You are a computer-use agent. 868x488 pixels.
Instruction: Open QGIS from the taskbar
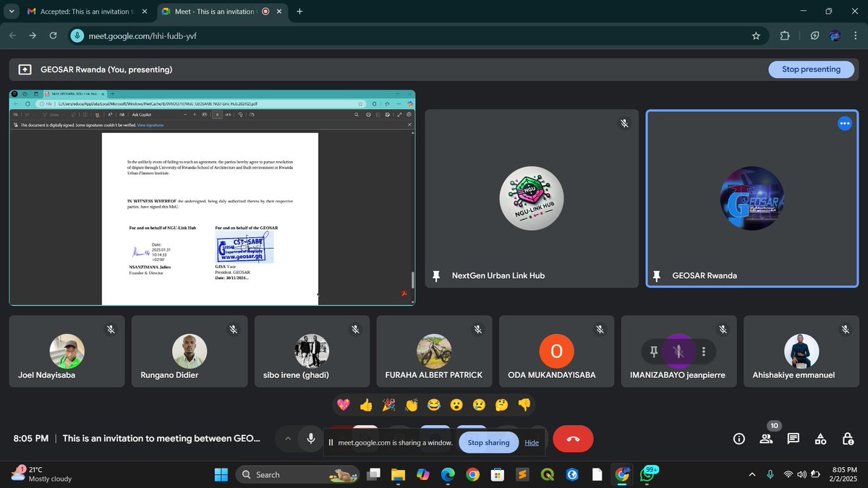click(547, 475)
